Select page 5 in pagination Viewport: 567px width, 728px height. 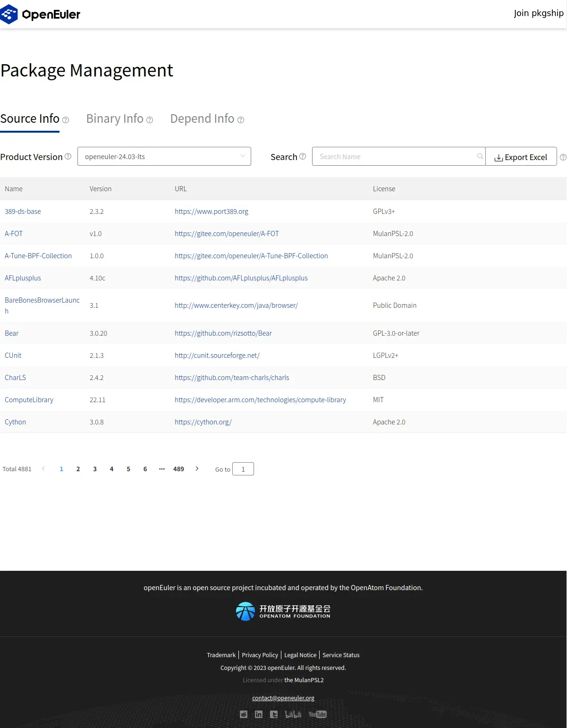128,469
